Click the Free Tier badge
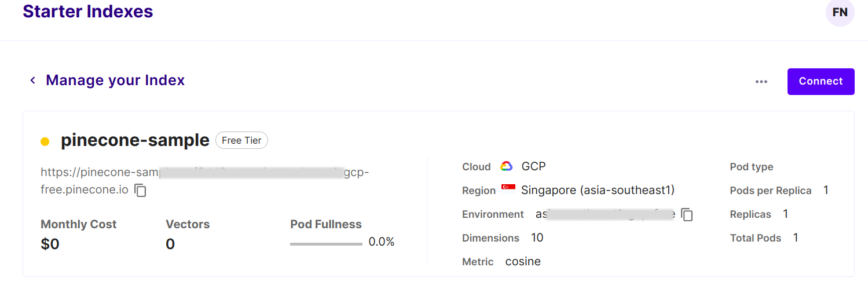The width and height of the screenshot is (868, 296). point(241,140)
